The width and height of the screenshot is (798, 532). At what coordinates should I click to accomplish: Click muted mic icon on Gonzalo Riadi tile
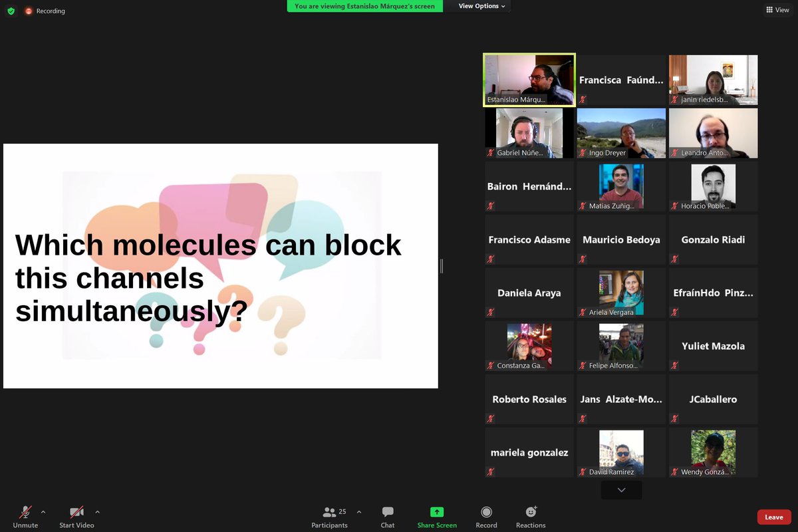[x=674, y=259]
